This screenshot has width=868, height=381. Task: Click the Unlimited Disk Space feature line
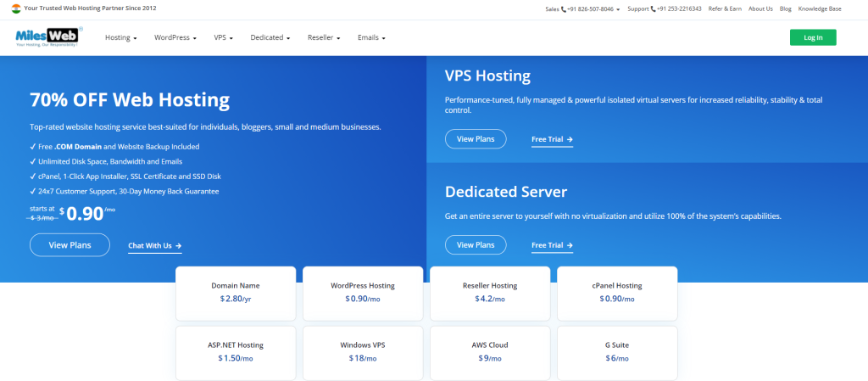click(x=106, y=162)
